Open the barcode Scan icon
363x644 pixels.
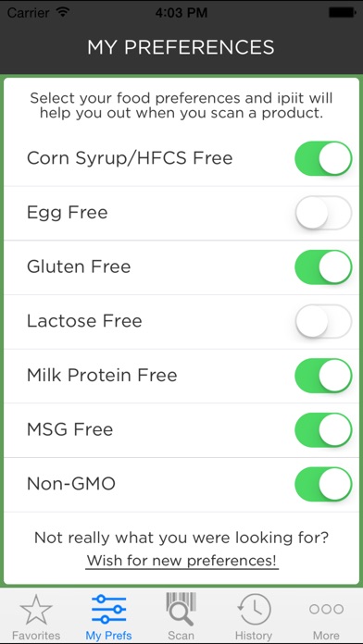click(x=181, y=609)
